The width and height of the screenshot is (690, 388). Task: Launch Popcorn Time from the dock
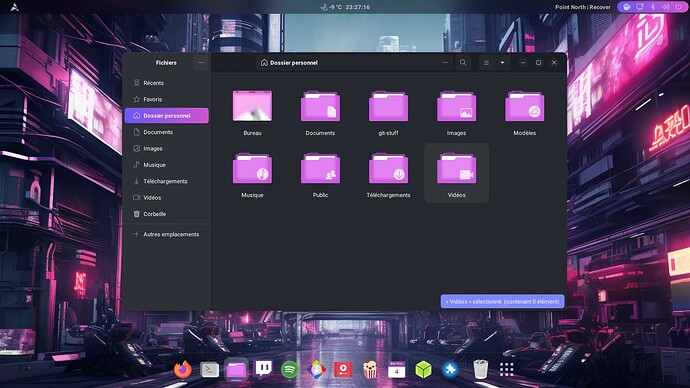[x=370, y=370]
